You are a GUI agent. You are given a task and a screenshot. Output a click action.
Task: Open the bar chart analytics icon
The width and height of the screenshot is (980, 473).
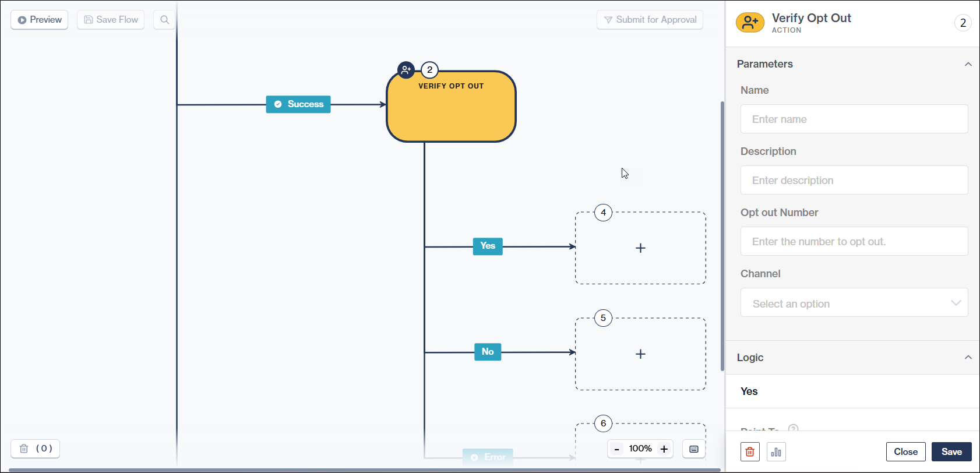tap(776, 452)
